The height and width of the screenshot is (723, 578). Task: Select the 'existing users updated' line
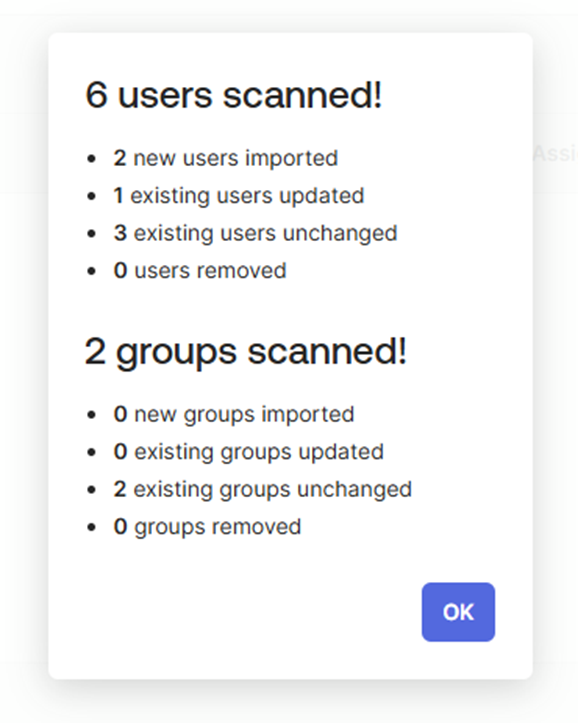[x=239, y=196]
